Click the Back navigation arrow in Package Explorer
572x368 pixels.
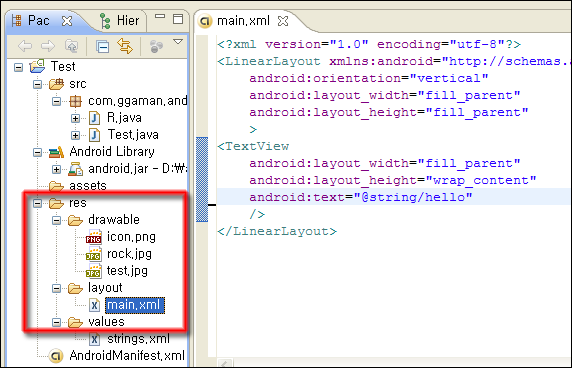click(25, 46)
